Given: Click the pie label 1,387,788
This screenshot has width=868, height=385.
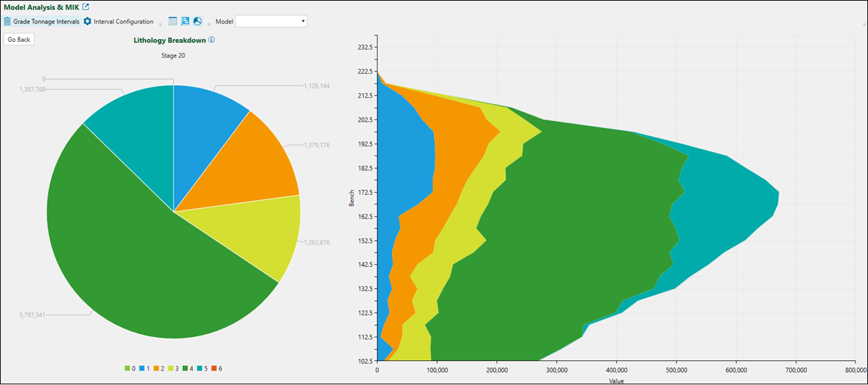Looking at the screenshot, I should pyautogui.click(x=33, y=89).
